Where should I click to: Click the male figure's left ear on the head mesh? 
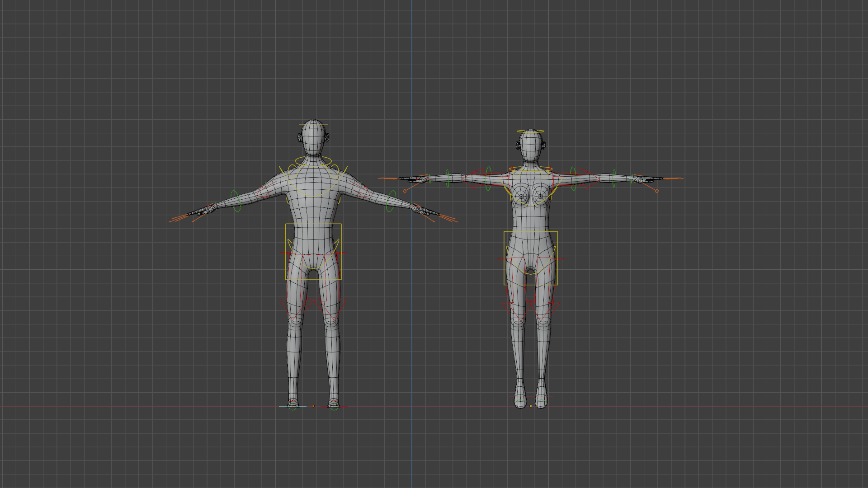(x=326, y=137)
